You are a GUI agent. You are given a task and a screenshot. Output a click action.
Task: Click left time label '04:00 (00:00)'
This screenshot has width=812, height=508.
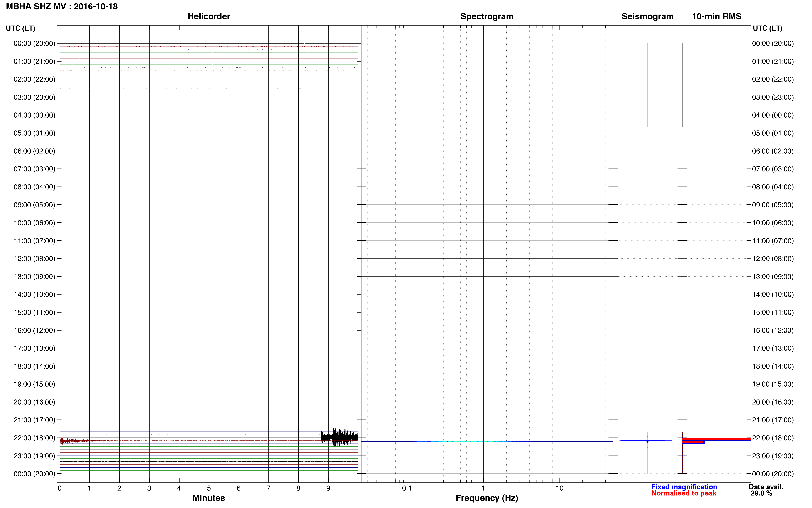34,115
